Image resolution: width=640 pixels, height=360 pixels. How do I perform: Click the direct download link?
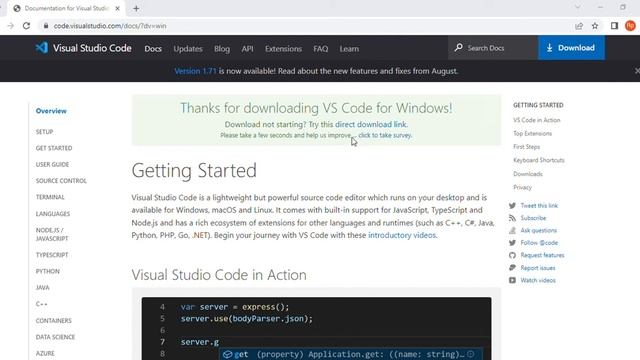pyautogui.click(x=371, y=124)
